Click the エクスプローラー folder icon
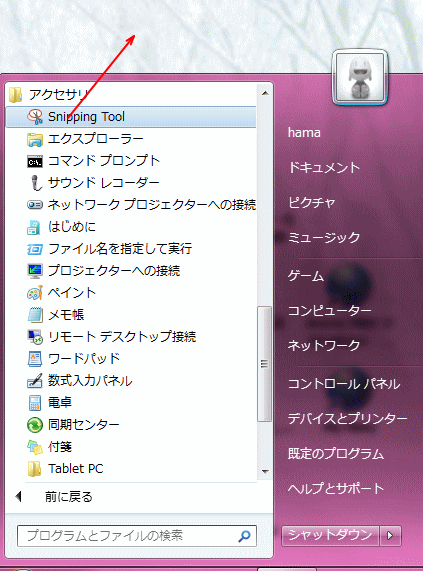The image size is (423, 571). coord(35,139)
